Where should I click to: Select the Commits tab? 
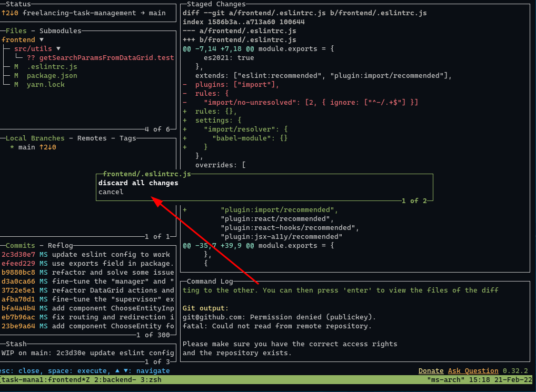[20, 246]
